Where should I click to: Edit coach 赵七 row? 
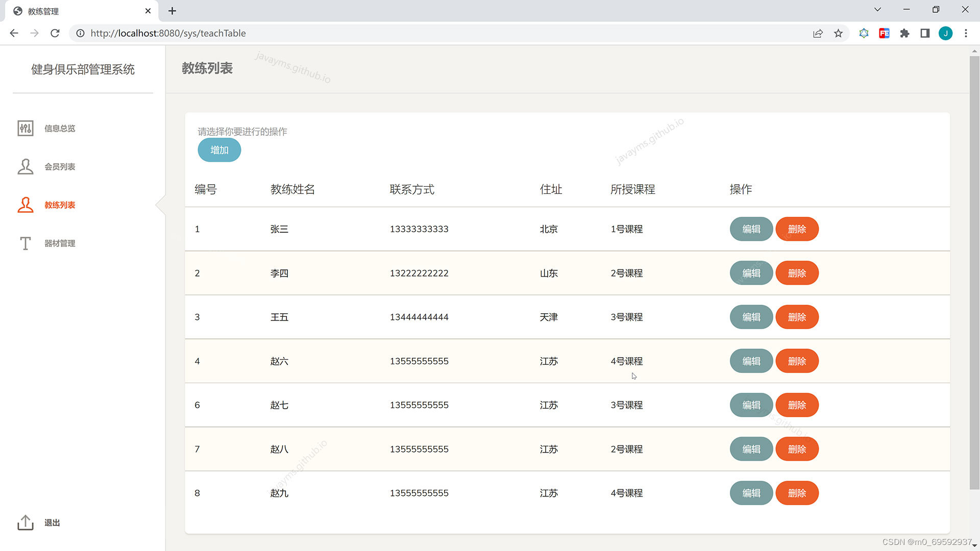751,405
